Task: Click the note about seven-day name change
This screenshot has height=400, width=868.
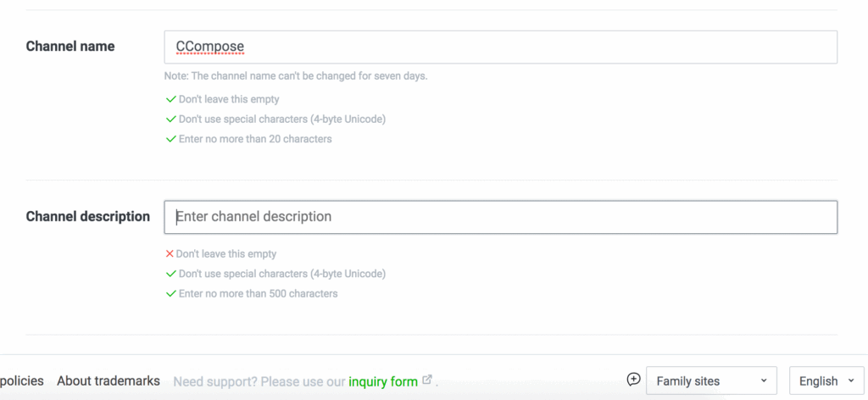Action: tap(296, 76)
